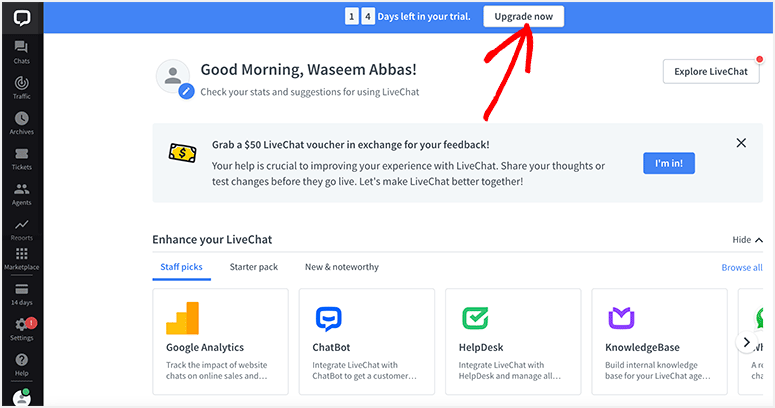775x408 pixels.
Task: Open the Google Analytics app card
Action: tap(220, 342)
